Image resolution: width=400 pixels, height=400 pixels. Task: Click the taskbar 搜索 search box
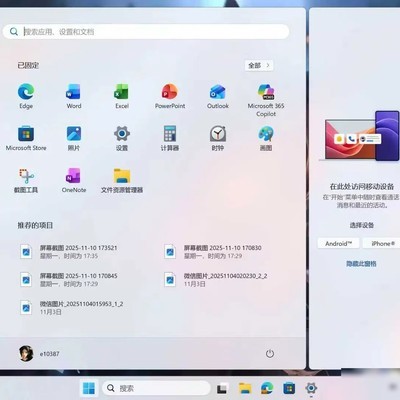(x=156, y=388)
